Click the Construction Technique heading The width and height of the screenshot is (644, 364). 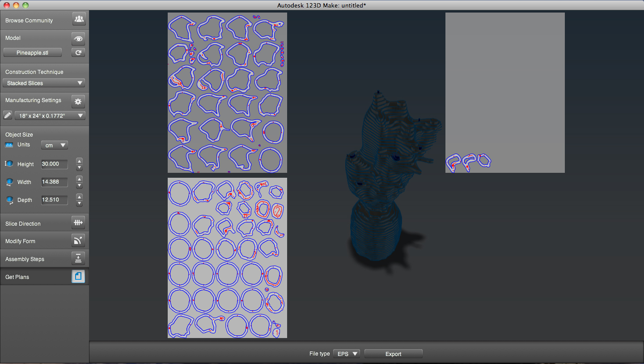tap(34, 72)
